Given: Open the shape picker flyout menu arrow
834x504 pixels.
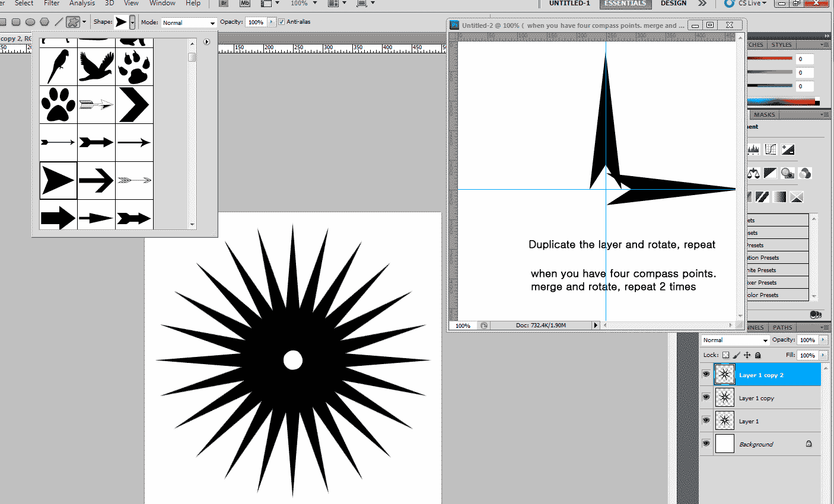Looking at the screenshot, I should [x=206, y=42].
